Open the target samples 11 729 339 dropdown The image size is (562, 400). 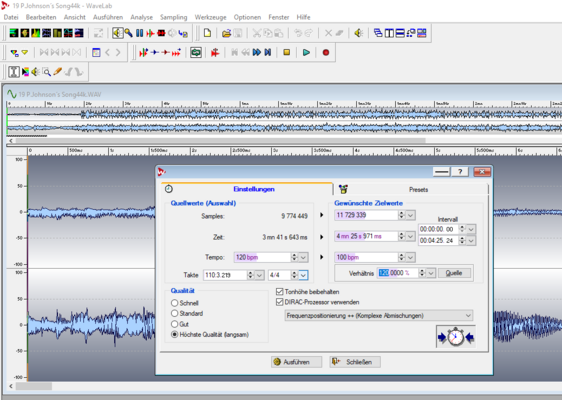[x=410, y=215]
